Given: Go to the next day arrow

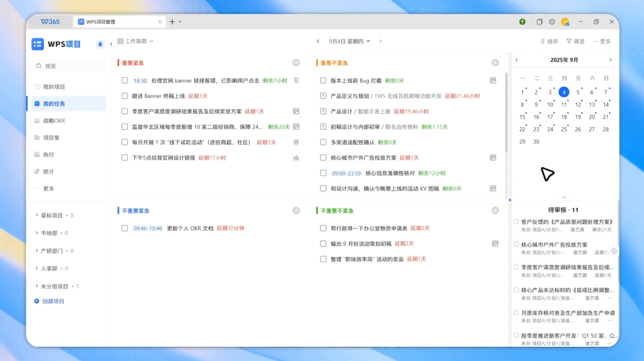Looking at the screenshot, I should click(381, 41).
